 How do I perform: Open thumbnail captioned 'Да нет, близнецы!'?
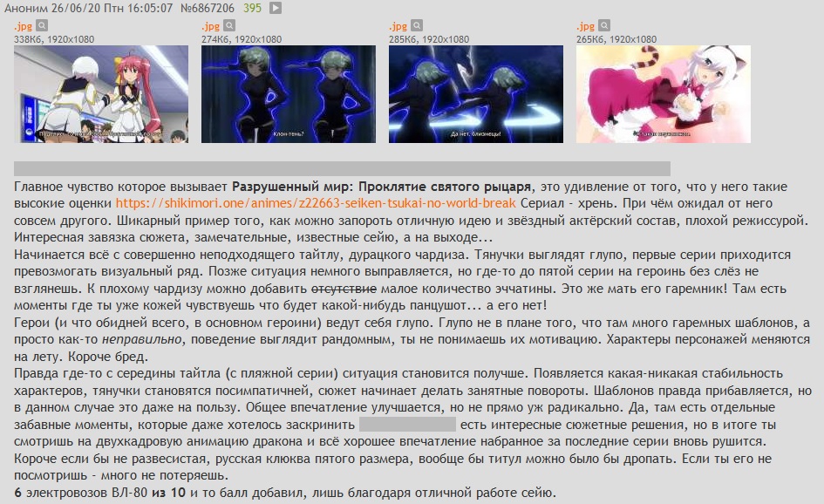pyautogui.click(x=476, y=94)
